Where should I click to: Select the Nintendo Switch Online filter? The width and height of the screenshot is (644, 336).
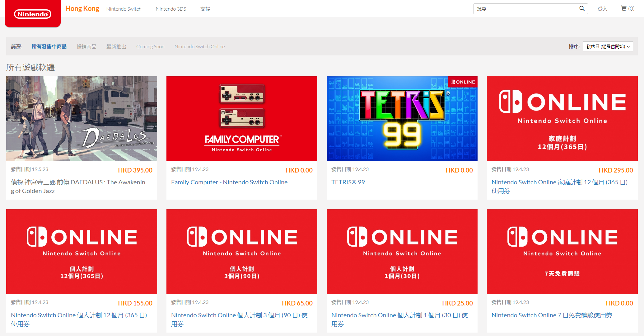point(200,46)
